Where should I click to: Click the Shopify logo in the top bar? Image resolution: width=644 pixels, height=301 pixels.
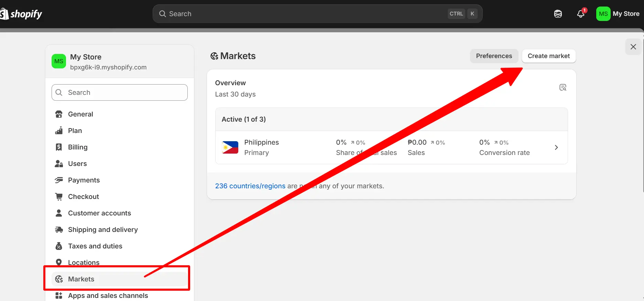(21, 14)
